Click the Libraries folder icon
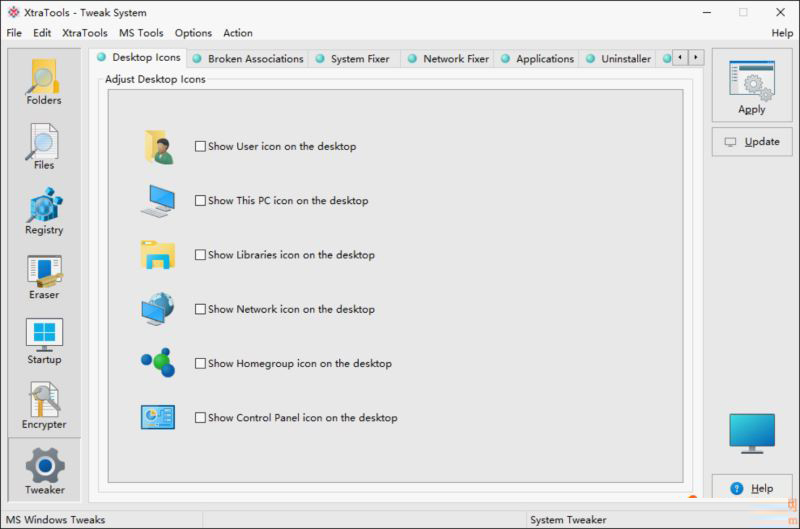800x529 pixels. click(158, 255)
